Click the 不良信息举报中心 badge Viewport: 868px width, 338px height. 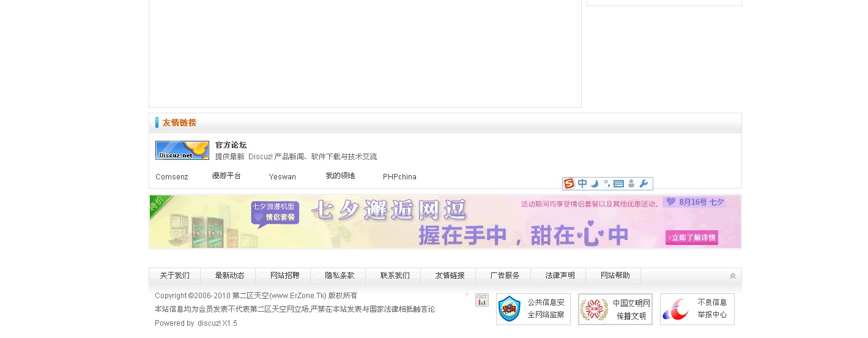coord(697,309)
